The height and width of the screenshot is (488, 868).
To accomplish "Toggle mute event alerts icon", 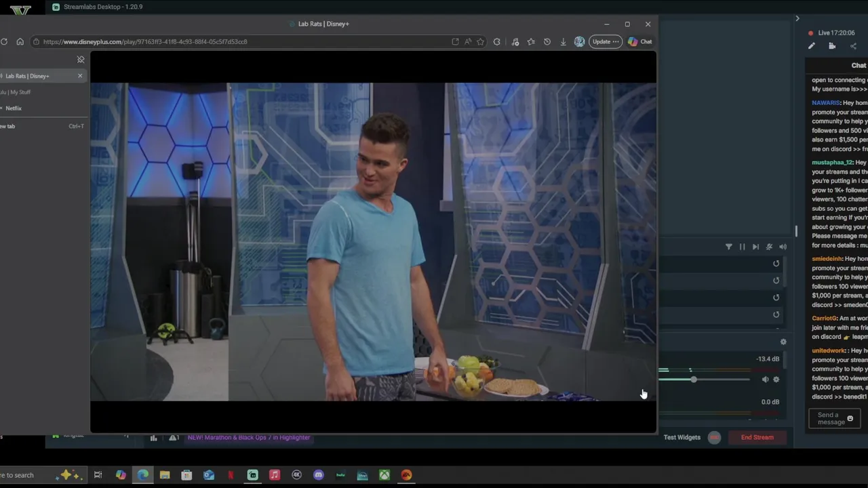I will 769,247.
